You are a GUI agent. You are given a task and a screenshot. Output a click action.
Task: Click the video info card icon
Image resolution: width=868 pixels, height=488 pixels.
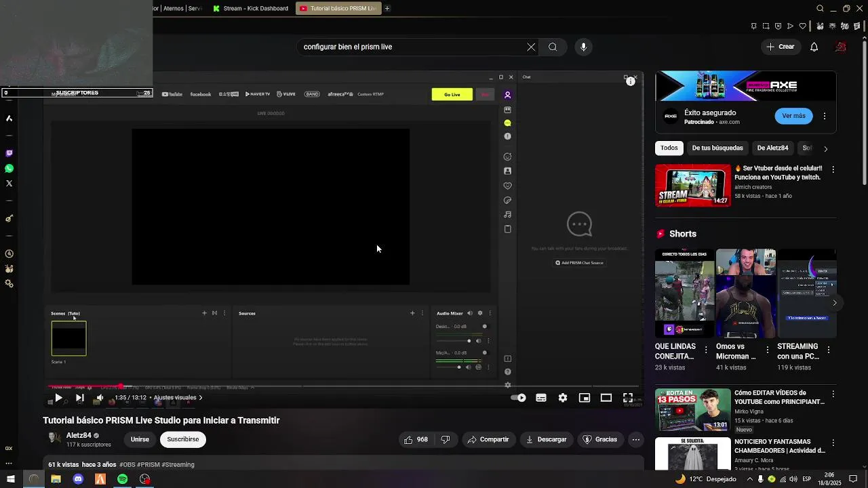[630, 81]
